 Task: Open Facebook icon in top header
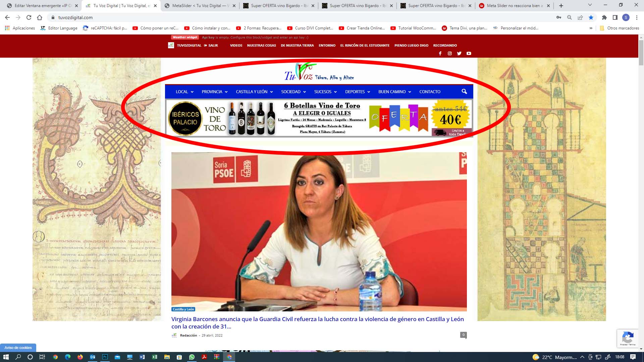(x=440, y=53)
